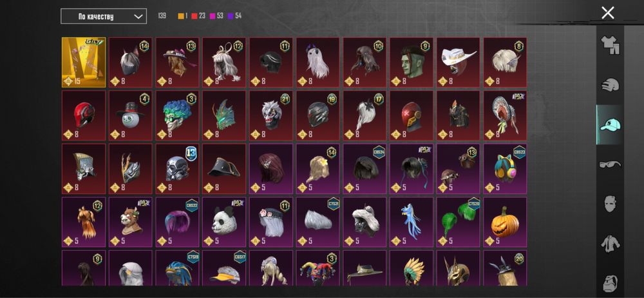Switch to the cap headwear category
Image resolution: width=644 pixels, height=298 pixels.
tap(610, 124)
